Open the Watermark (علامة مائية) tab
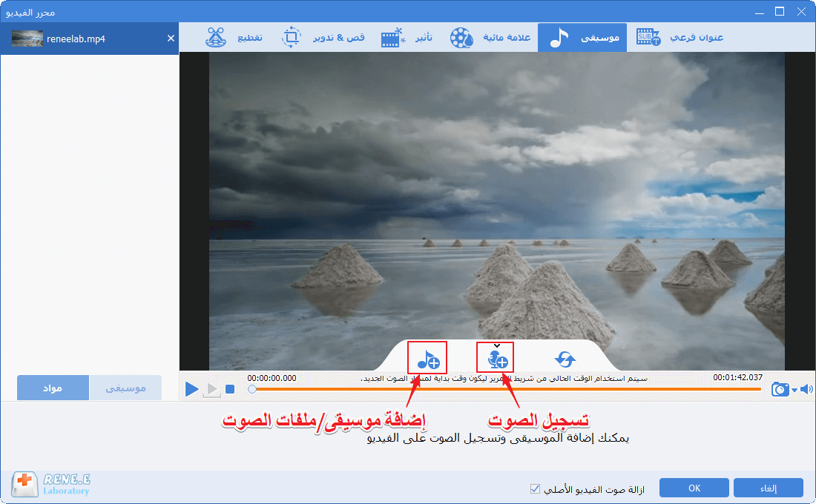This screenshot has height=504, width=816. click(x=490, y=38)
